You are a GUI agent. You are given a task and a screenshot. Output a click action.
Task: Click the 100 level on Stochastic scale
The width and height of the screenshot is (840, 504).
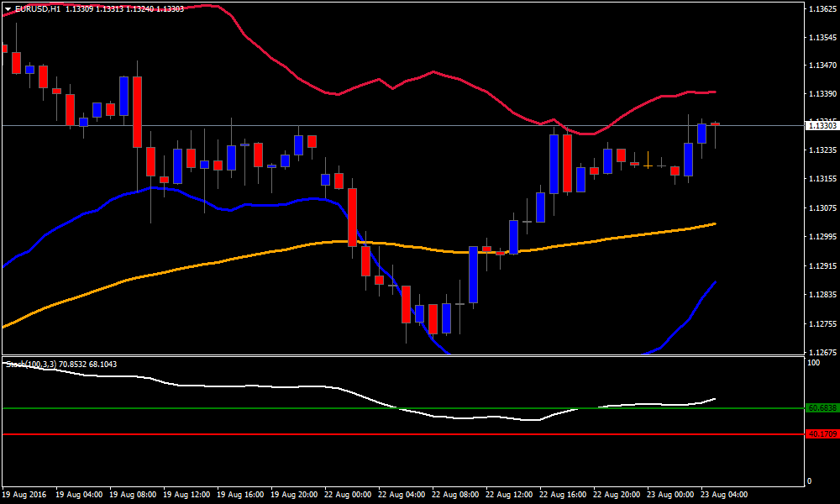[x=813, y=363]
